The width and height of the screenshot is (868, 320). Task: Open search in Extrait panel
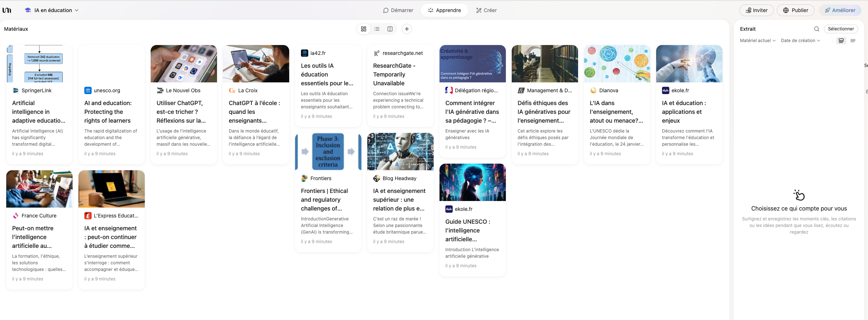pos(816,29)
